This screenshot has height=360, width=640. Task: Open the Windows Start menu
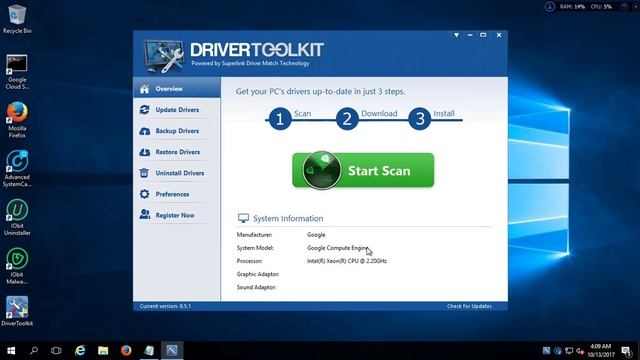(x=11, y=351)
